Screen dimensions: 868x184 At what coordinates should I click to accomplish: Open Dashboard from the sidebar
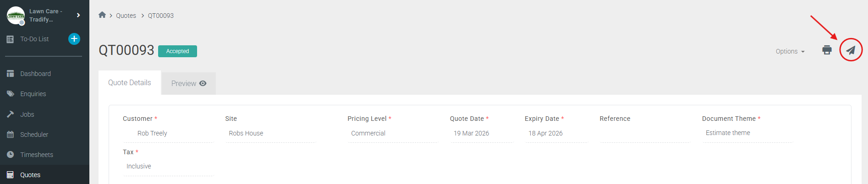[35, 74]
